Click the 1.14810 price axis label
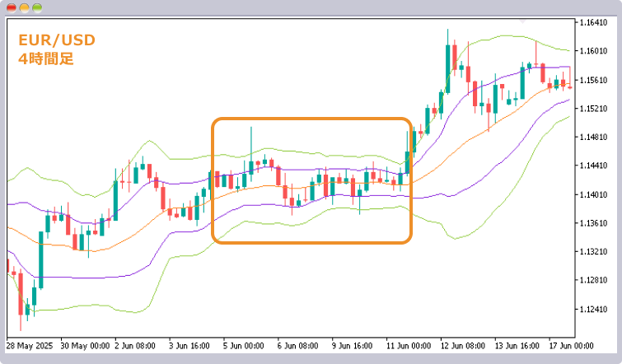Viewport: 622px width, 364px height. [594, 138]
